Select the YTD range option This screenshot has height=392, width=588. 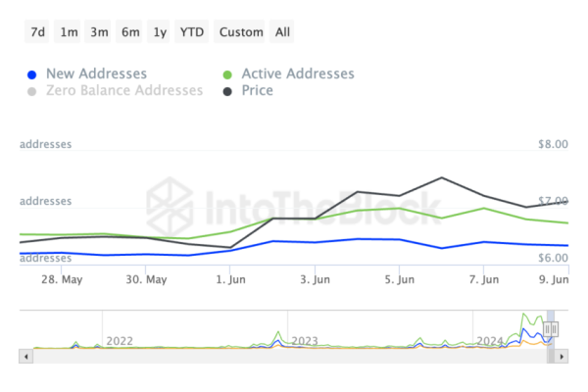click(x=191, y=32)
